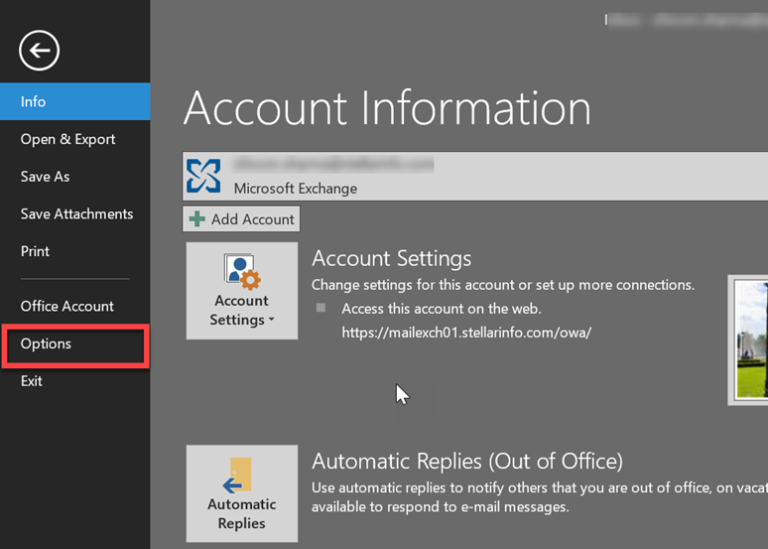Click the Account Information title
The image size is (768, 549).
pos(387,108)
